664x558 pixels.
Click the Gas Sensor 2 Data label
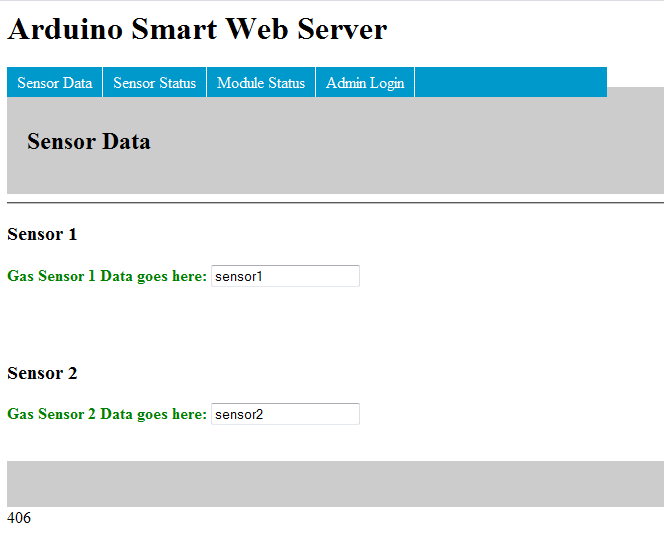(107, 414)
